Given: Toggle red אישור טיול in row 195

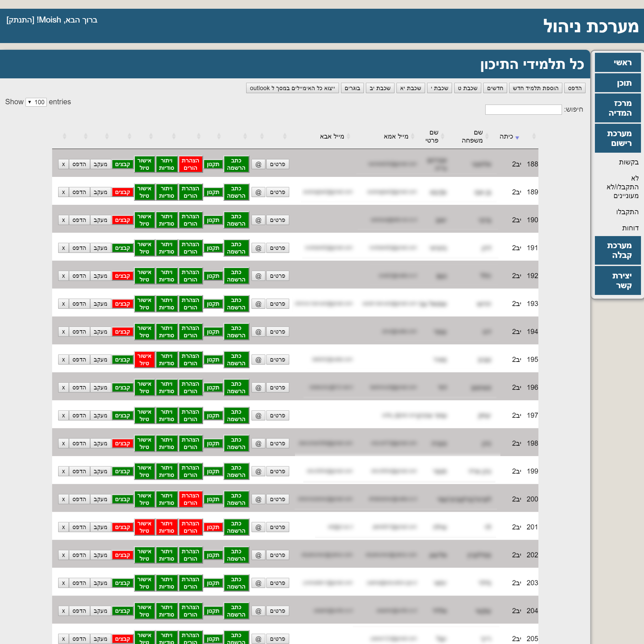Looking at the screenshot, I should click(x=144, y=359).
